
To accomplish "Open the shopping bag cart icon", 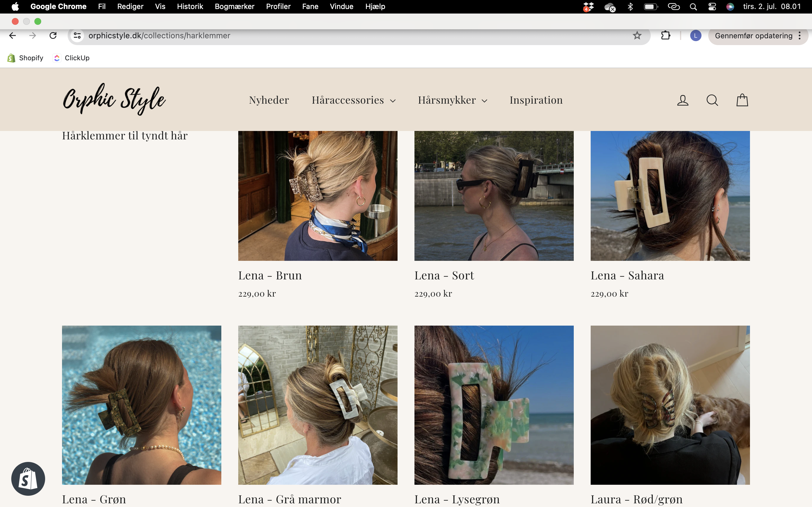I will pos(742,100).
